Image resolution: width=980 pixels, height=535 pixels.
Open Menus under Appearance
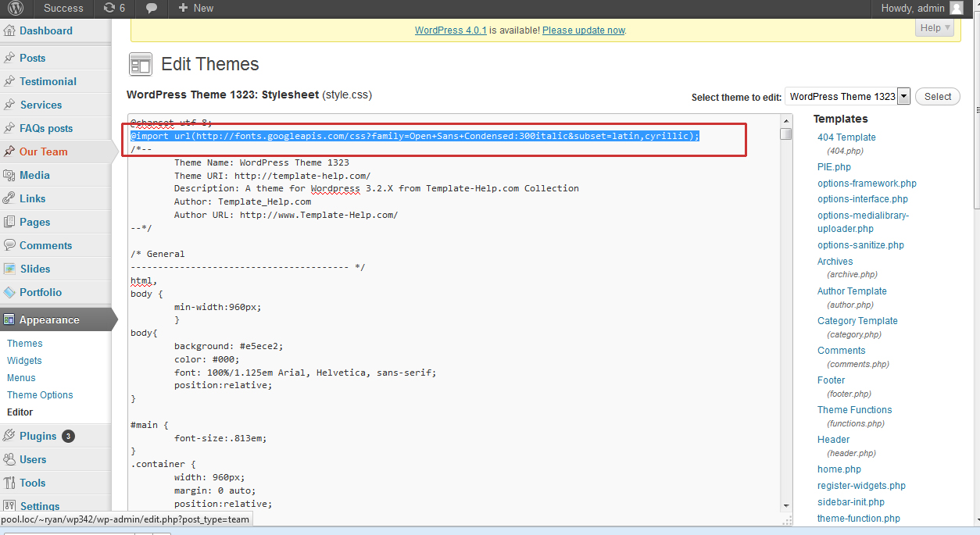coord(21,378)
